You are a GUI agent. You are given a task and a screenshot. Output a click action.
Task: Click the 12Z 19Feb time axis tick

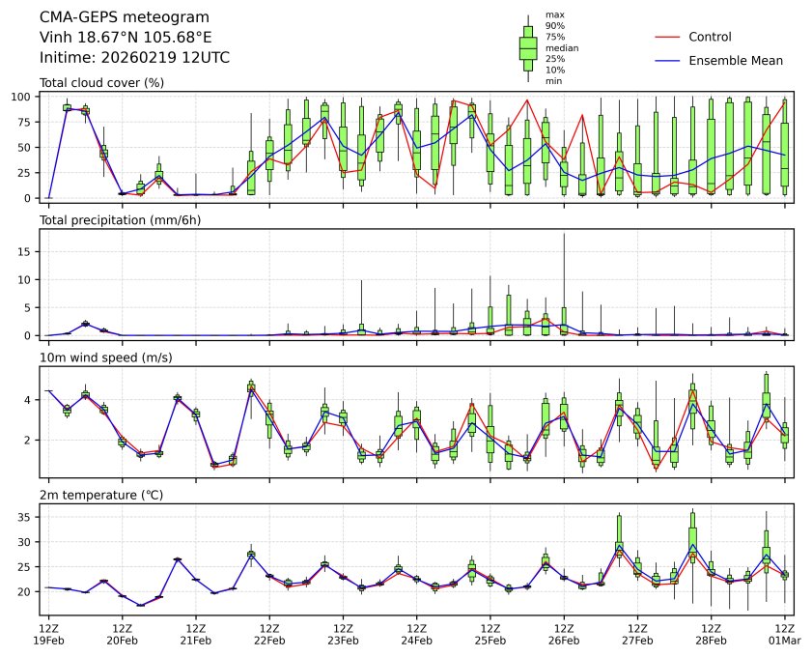[x=48, y=634]
